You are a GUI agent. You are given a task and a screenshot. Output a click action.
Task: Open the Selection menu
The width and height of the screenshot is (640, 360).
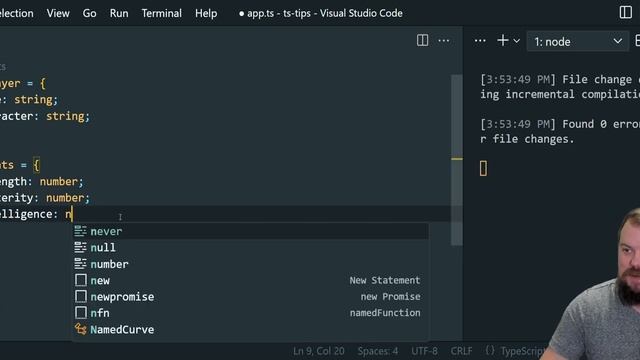pos(16,13)
